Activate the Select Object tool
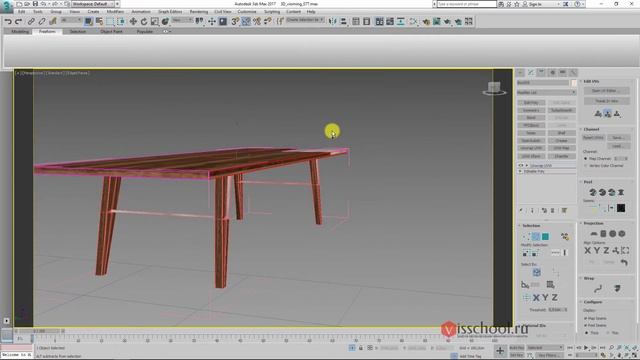The height and width of the screenshot is (360, 640). (x=89, y=22)
